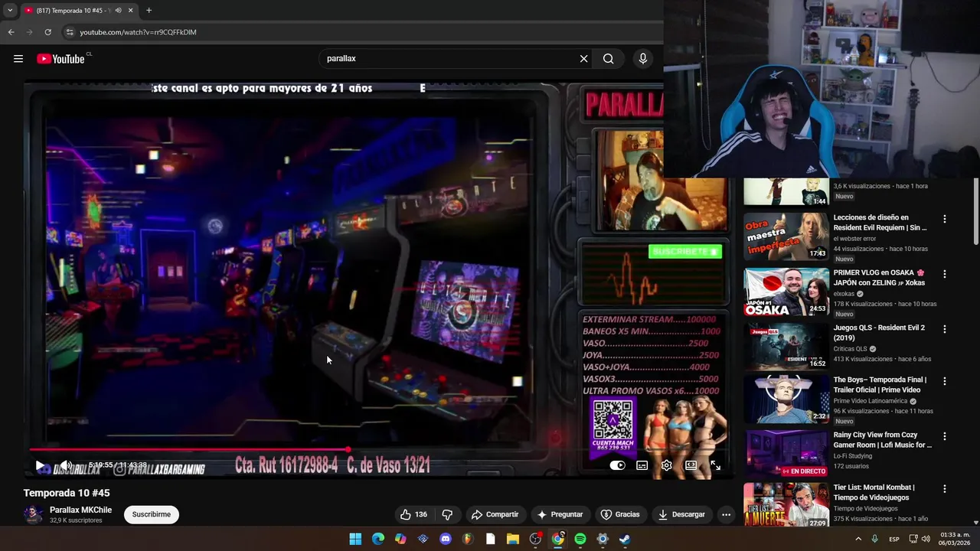
Task: Open options for 'Juegos QLS' video
Action: tap(944, 329)
